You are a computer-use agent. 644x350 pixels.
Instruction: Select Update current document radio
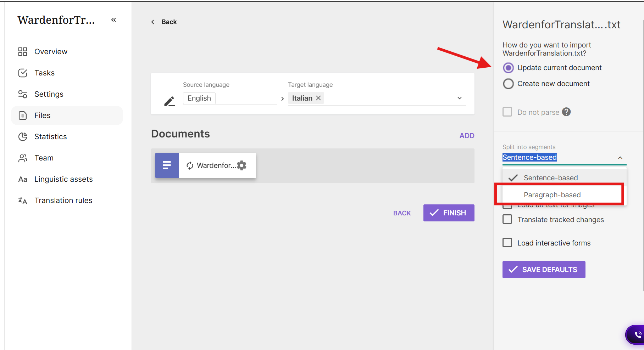509,68
